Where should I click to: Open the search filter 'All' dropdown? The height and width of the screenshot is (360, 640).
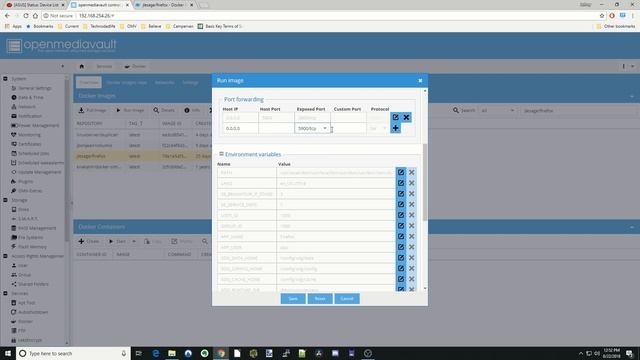click(x=512, y=110)
